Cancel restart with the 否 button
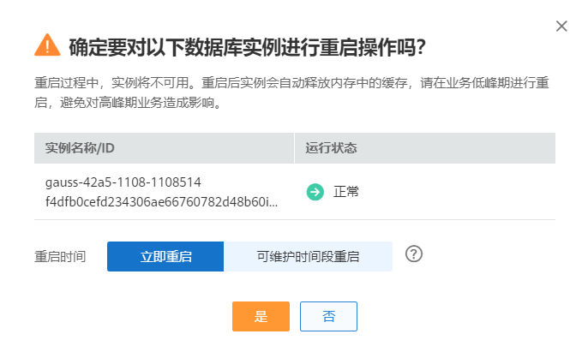The width and height of the screenshot is (588, 364). (x=328, y=316)
